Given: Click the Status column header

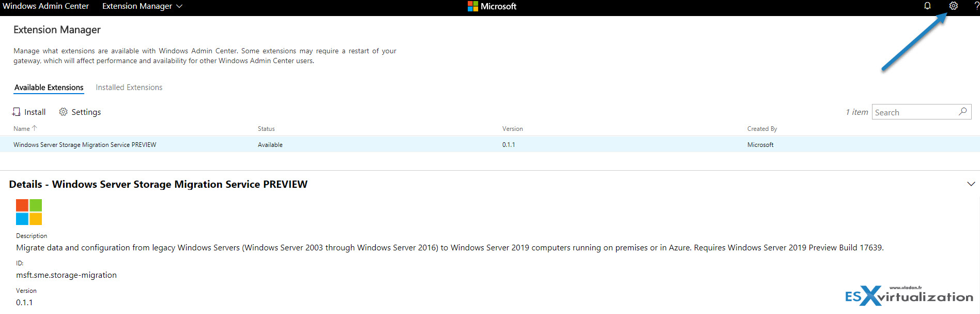Looking at the screenshot, I should click(x=266, y=129).
